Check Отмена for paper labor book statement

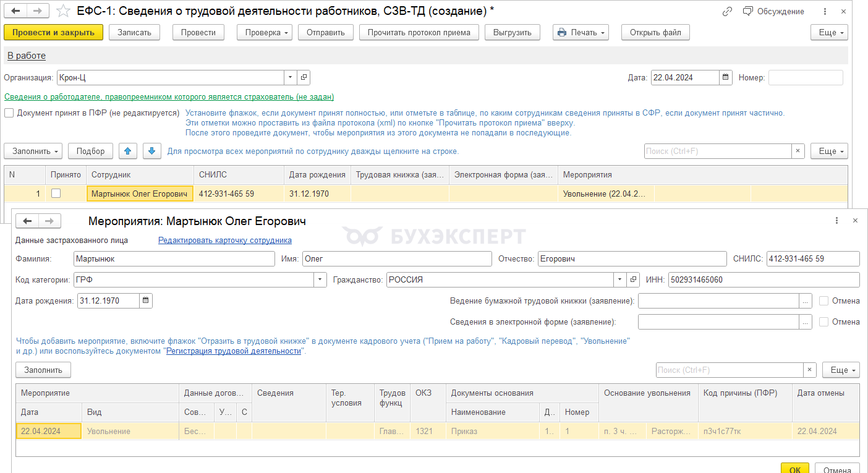823,301
